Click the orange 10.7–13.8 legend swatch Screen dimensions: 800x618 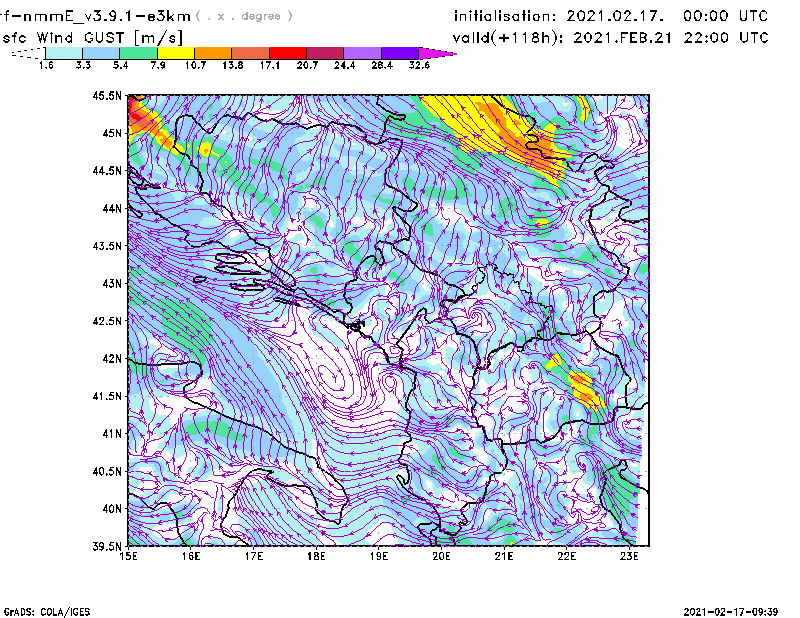pos(213,53)
